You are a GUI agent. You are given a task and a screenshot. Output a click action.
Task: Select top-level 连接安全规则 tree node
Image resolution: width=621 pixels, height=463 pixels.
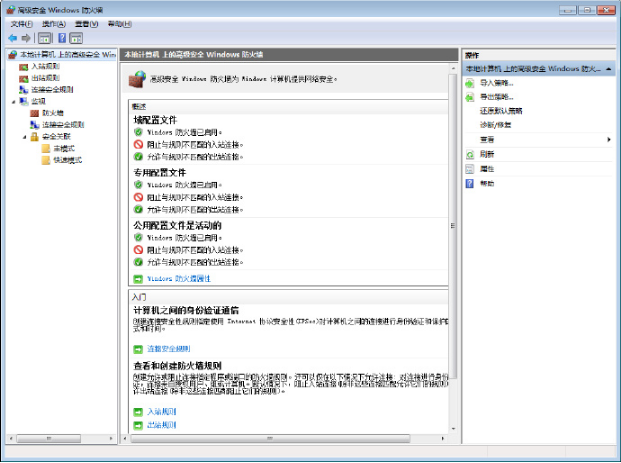coord(52,90)
